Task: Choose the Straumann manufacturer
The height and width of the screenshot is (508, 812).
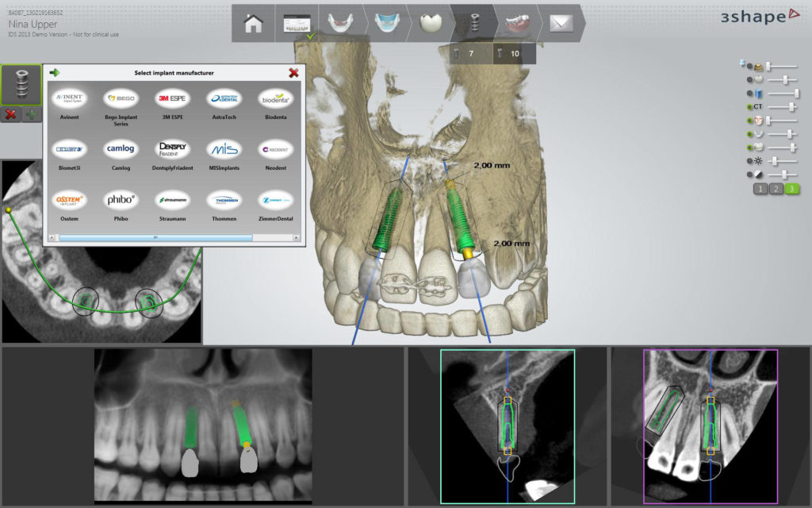Action: pos(172,206)
